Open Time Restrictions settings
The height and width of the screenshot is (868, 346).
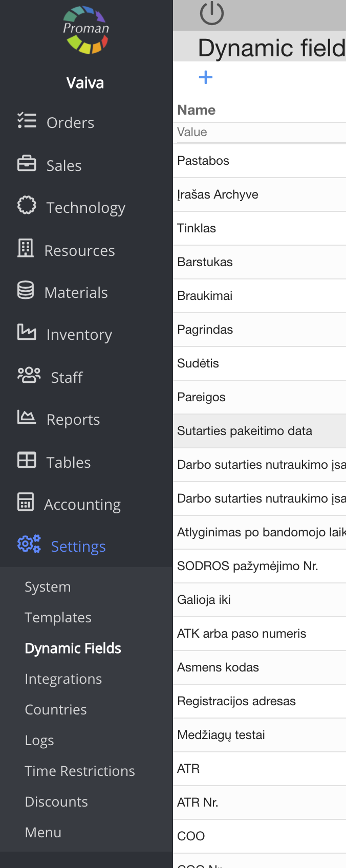[x=79, y=771]
